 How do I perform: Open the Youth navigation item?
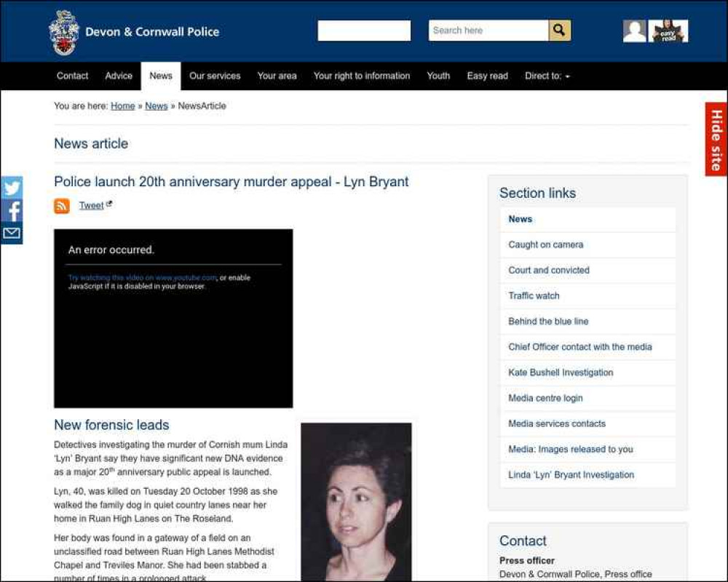(438, 76)
